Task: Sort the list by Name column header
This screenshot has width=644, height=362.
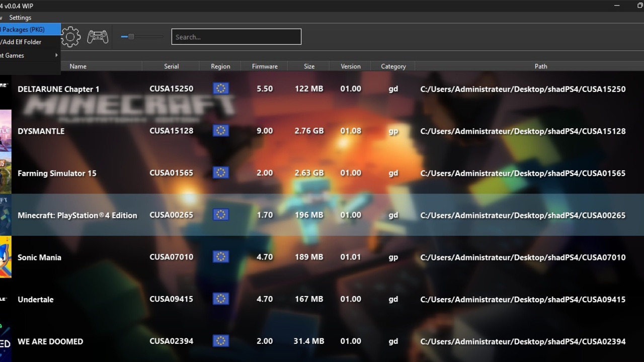Action: click(78, 66)
